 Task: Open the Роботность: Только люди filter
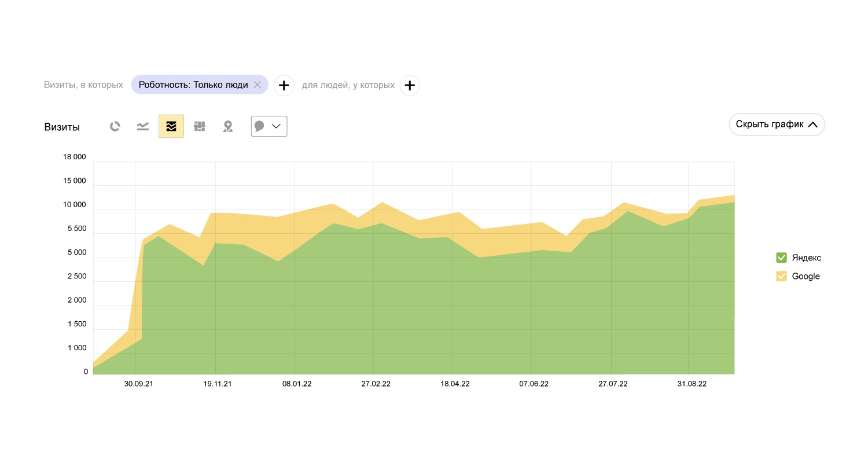193,85
